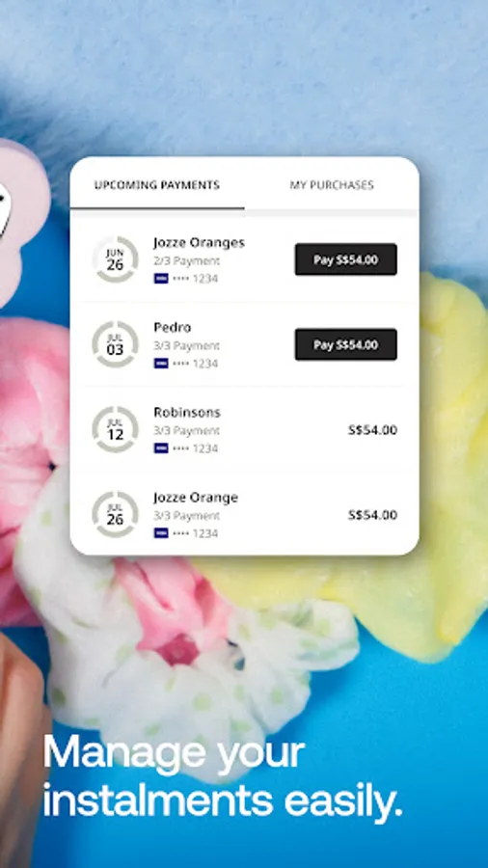
Task: Pay S$54.00 for the Pedro instalment
Action: pyautogui.click(x=346, y=344)
